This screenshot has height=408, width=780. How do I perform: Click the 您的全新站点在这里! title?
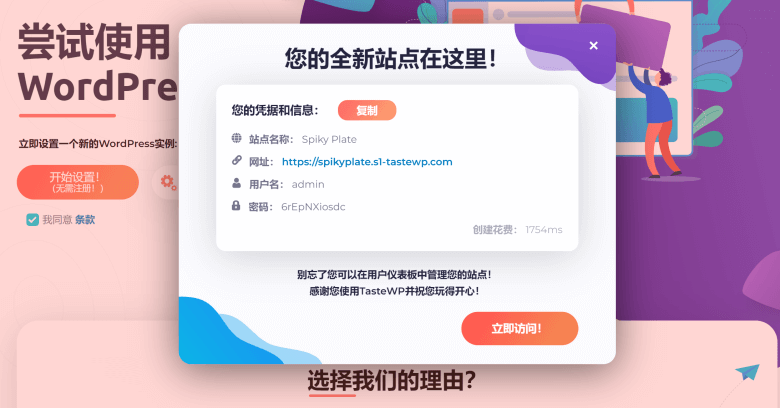point(390,59)
